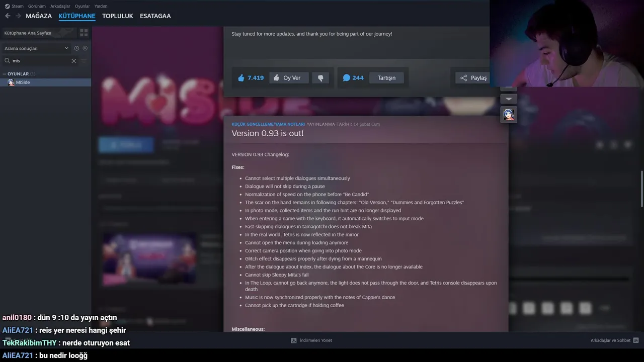The image size is (644, 362).
Task: Click the MiSide avatar thumbnail button
Action: coord(509,114)
